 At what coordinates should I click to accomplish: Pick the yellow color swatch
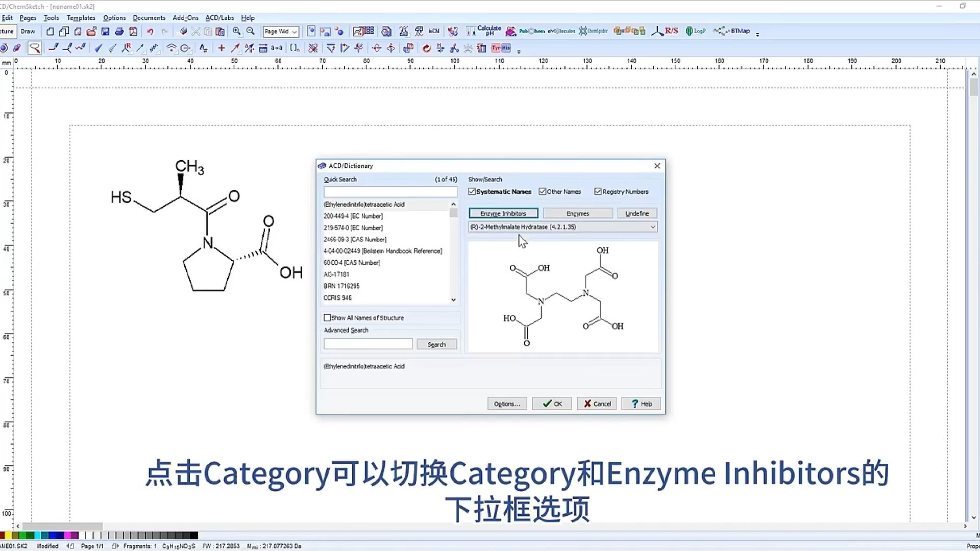click(x=9, y=535)
